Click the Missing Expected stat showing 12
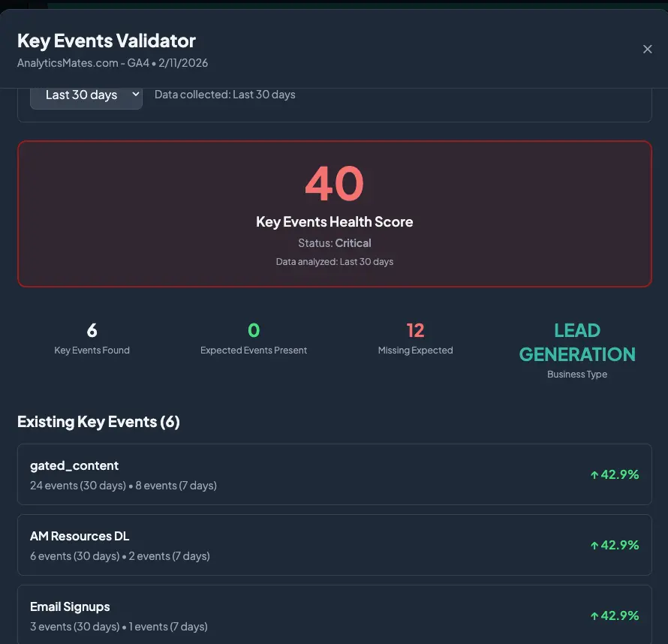The height and width of the screenshot is (644, 668). [x=415, y=336]
